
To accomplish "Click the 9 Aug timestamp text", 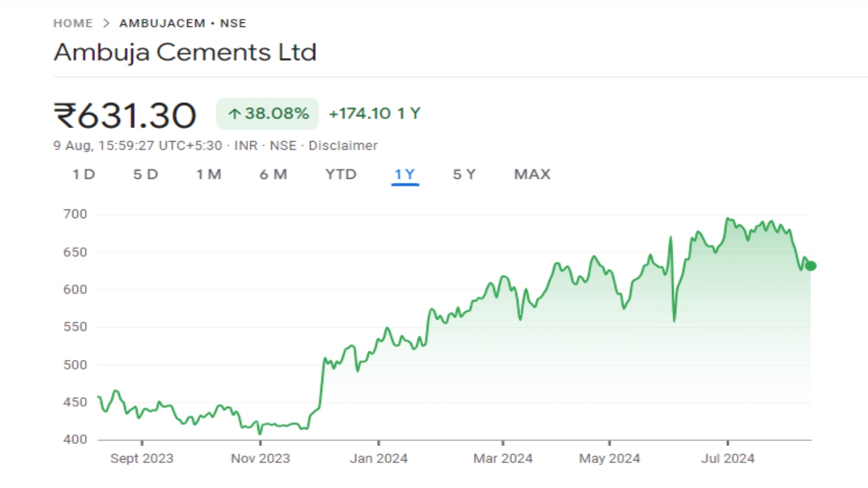I will click(x=138, y=146).
